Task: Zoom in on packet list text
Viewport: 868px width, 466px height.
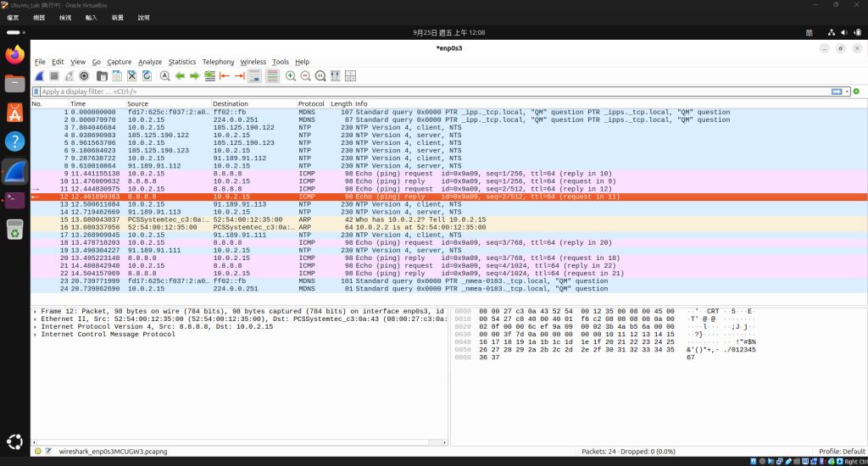Action: (x=291, y=76)
